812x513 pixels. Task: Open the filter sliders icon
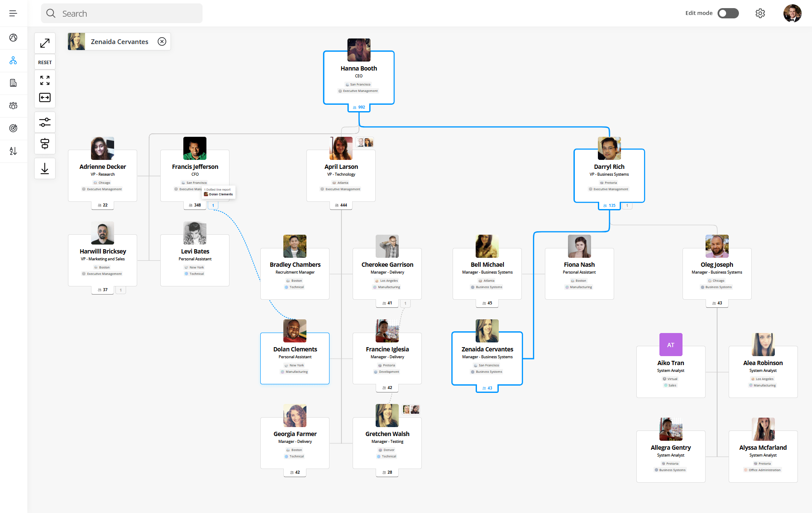coord(45,122)
